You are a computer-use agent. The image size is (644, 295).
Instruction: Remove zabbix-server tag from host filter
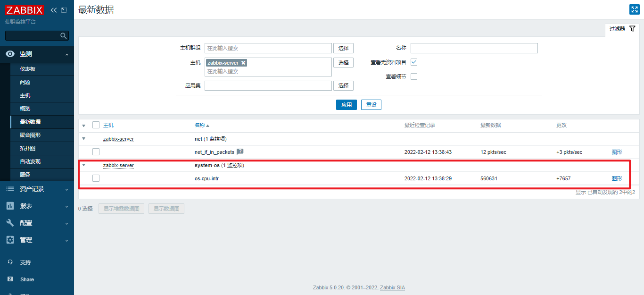[x=243, y=63]
